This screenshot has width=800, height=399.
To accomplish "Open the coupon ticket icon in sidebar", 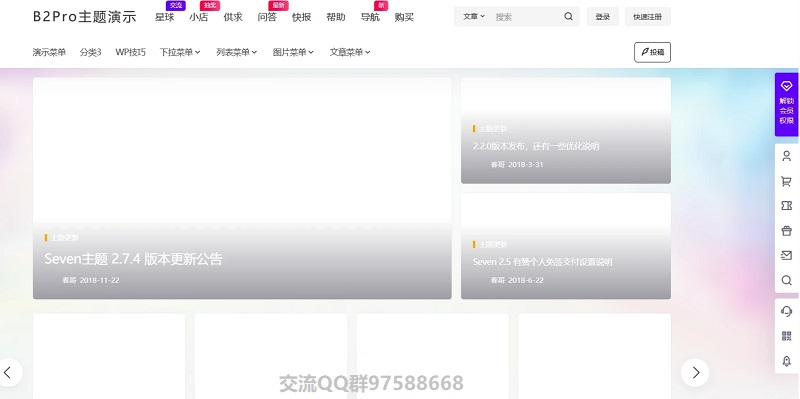I will pyautogui.click(x=786, y=206).
